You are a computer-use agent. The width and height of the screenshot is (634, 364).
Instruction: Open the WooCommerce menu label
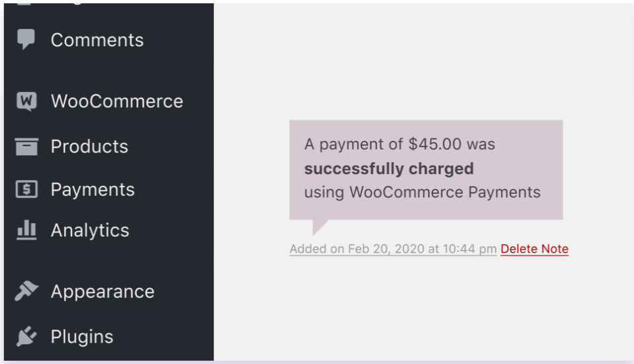[116, 101]
